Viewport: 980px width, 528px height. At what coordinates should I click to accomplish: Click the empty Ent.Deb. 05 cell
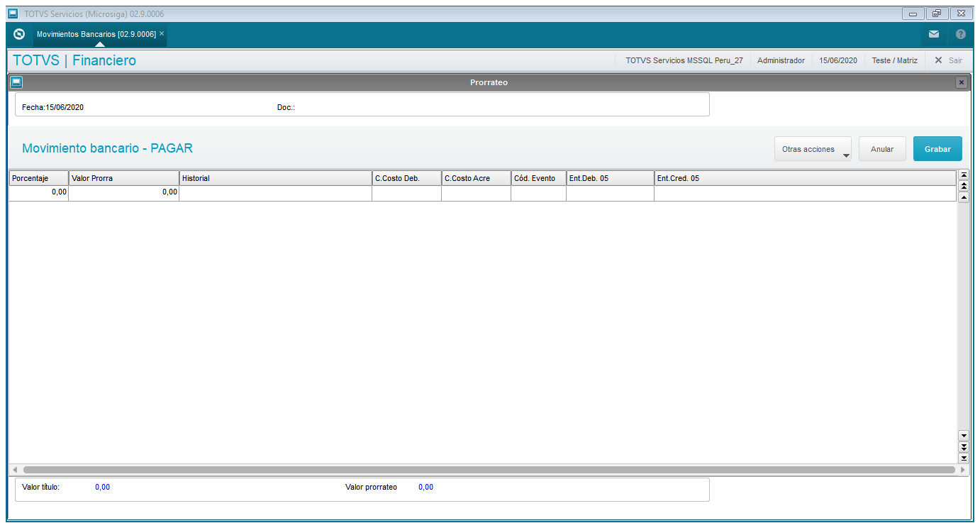[x=610, y=193]
